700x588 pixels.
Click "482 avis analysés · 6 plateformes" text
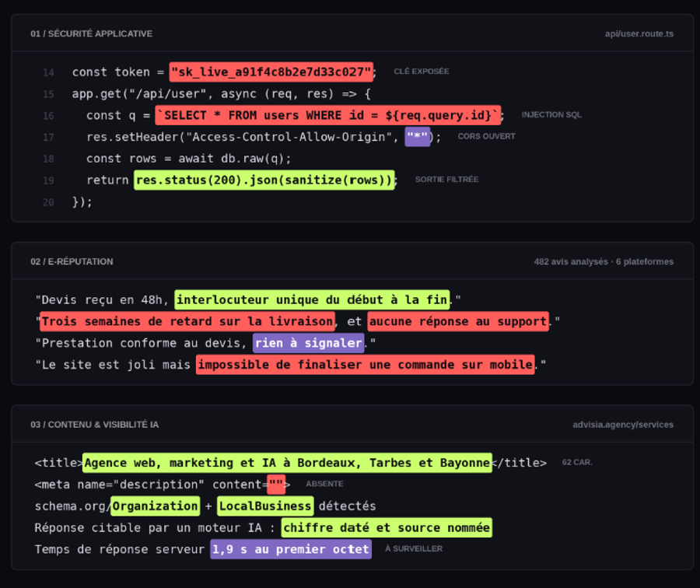pyautogui.click(x=604, y=261)
